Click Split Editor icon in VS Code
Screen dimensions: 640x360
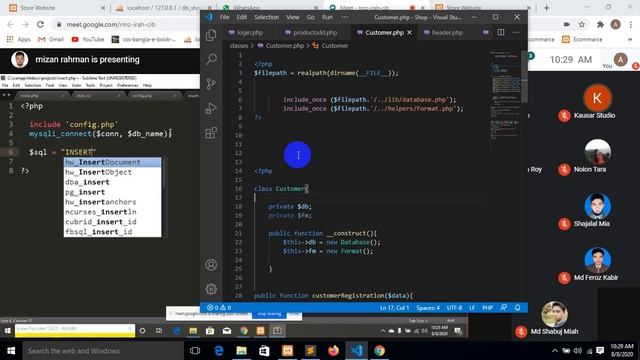click(x=501, y=32)
